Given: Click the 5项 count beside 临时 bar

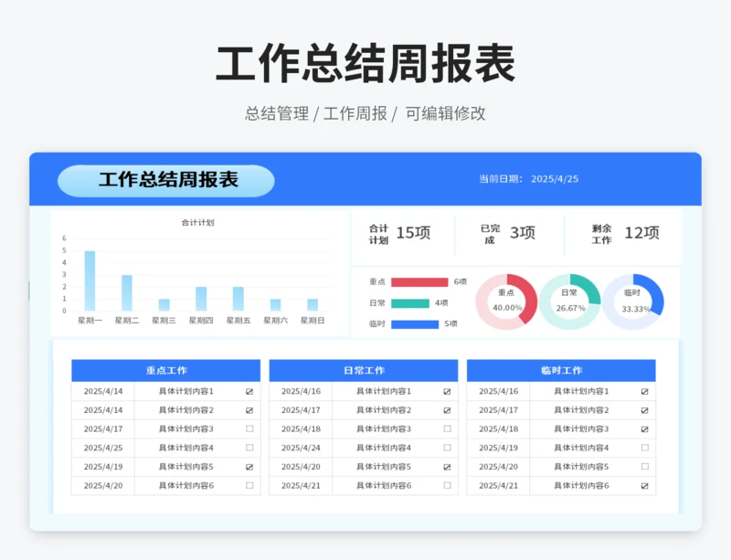Looking at the screenshot, I should (x=450, y=323).
